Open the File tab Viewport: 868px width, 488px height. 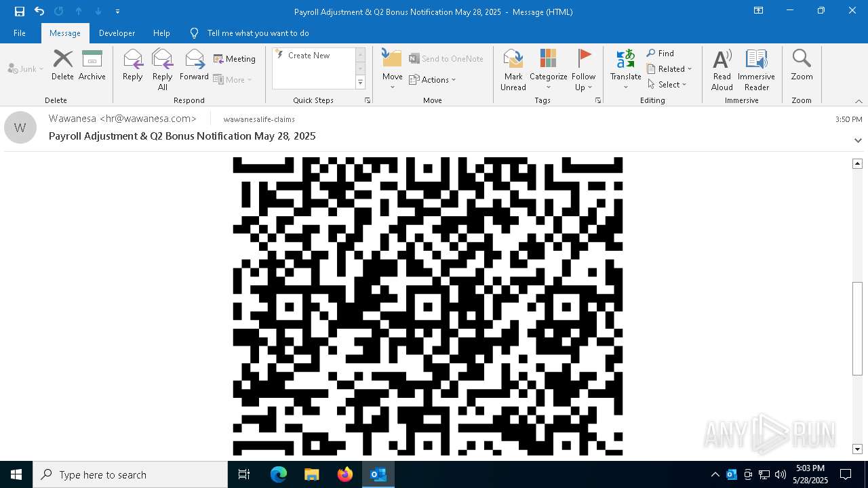pyautogui.click(x=20, y=33)
